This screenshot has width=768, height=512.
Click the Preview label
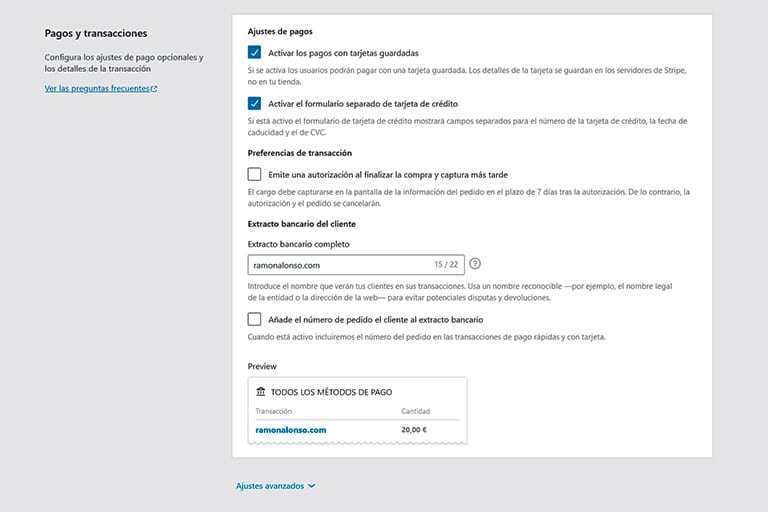coord(262,366)
